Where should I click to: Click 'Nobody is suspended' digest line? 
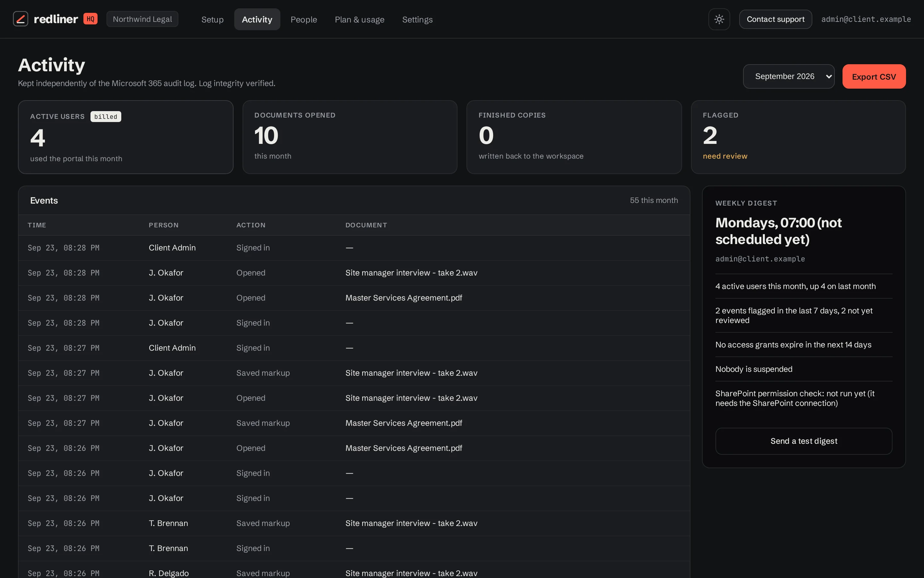pos(754,369)
